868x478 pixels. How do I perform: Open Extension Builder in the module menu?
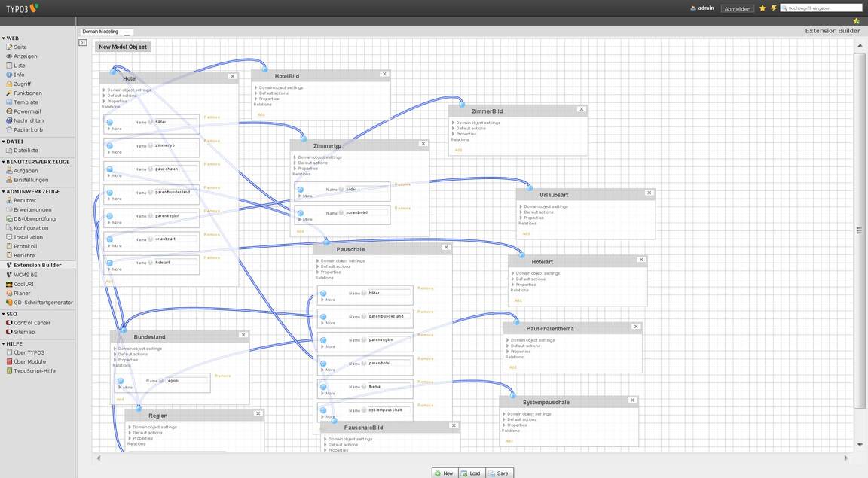37,265
